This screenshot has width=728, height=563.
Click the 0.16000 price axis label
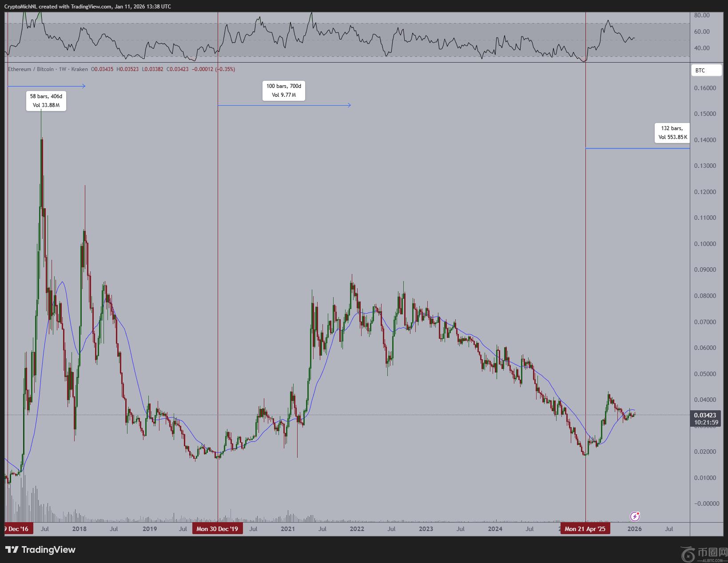705,88
